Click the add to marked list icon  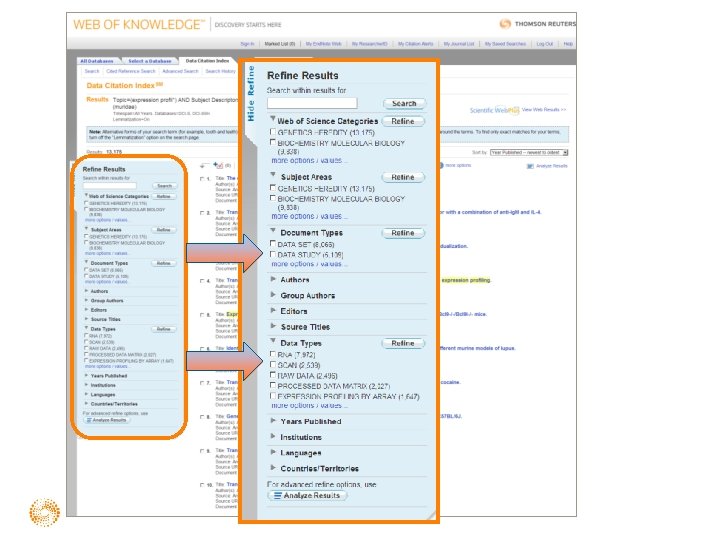(x=218, y=165)
